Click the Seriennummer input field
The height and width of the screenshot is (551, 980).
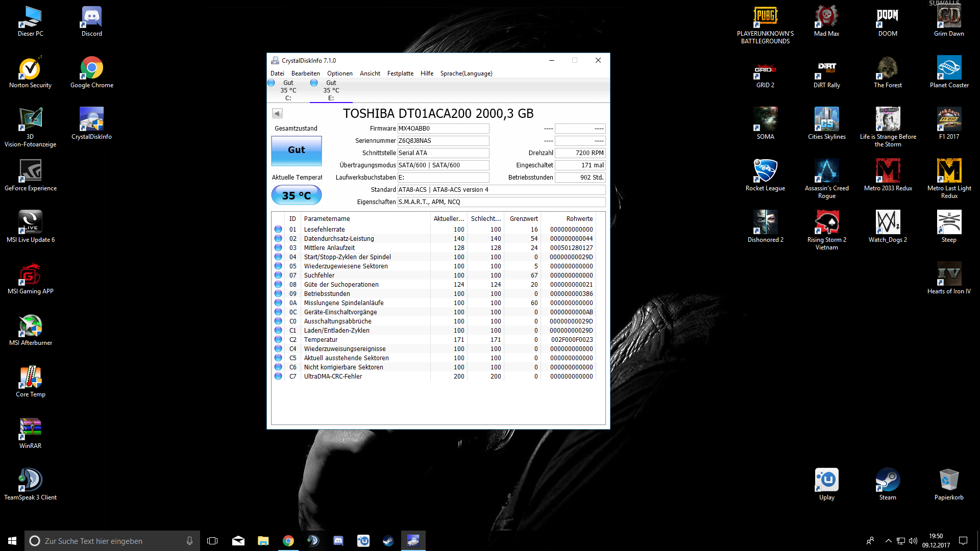click(443, 141)
